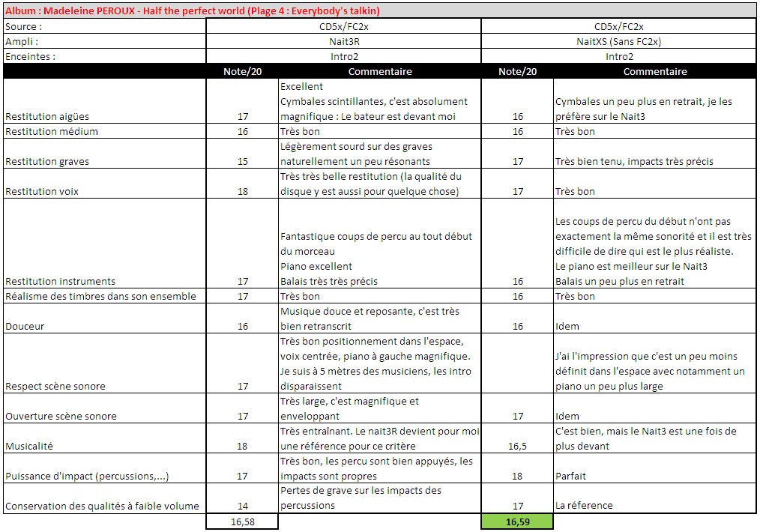The height and width of the screenshot is (532, 760).
Task: Select Nait3R score 18 for Musicalité
Action: click(242, 438)
